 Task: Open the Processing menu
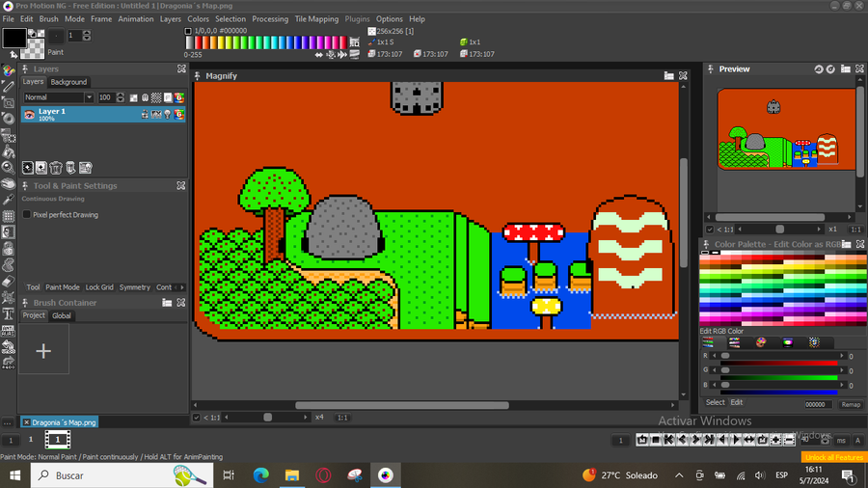tap(270, 19)
